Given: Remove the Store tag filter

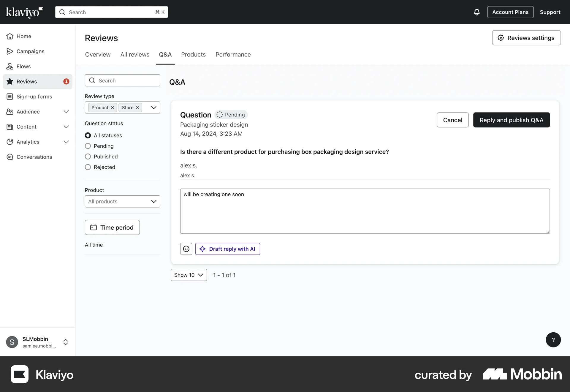Looking at the screenshot, I should coord(137,108).
